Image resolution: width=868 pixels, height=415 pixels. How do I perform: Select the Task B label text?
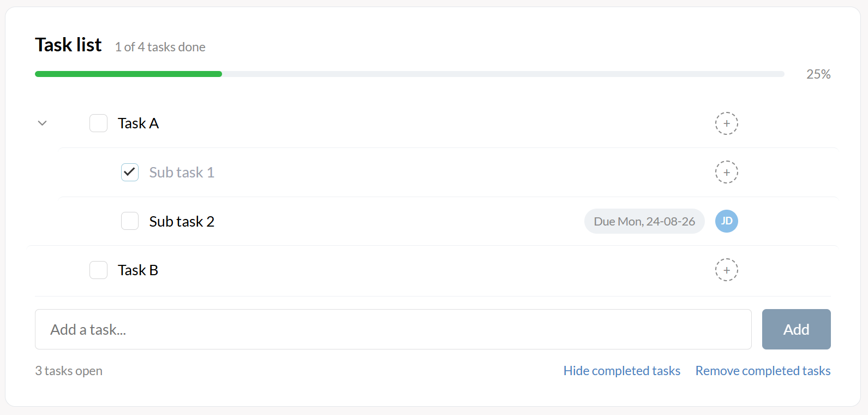click(x=138, y=270)
